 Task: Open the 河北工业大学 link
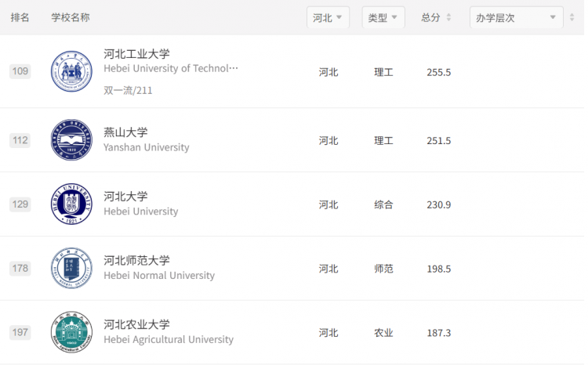136,54
